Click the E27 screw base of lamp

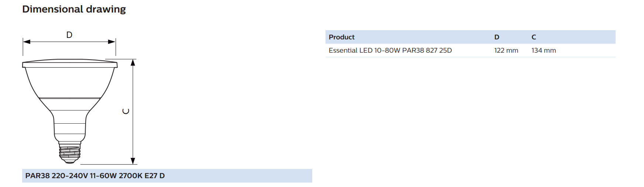click(x=70, y=153)
